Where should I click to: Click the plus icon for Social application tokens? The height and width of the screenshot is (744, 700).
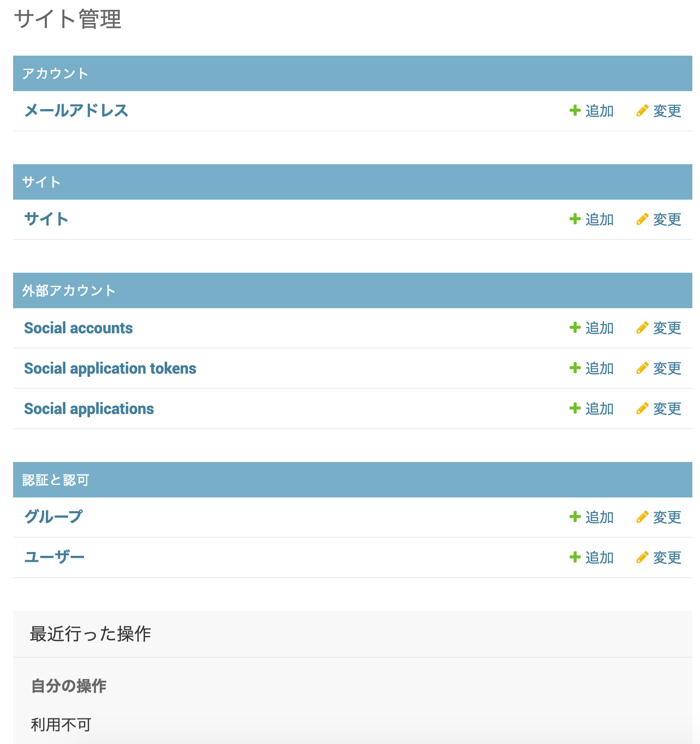point(575,368)
